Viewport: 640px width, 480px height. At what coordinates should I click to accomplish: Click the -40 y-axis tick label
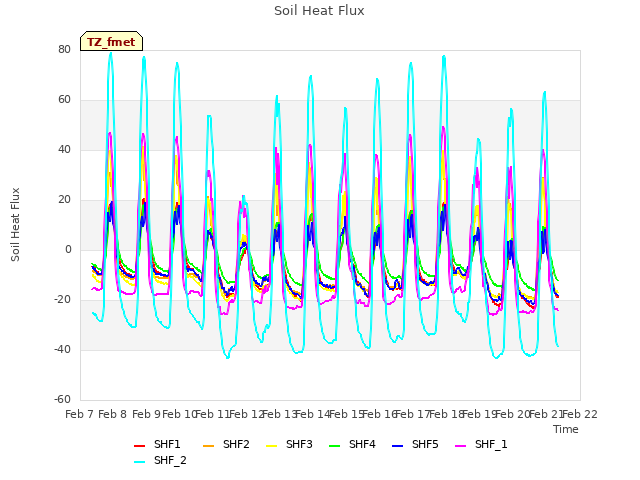tap(62, 349)
